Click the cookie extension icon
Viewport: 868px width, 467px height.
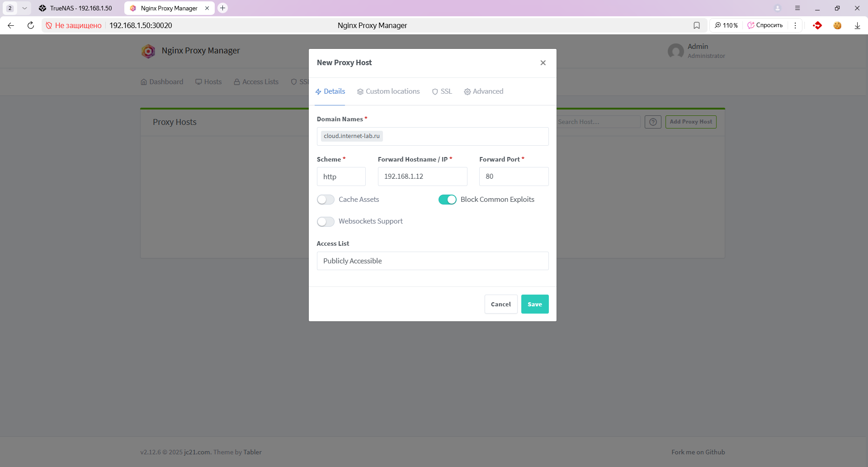pyautogui.click(x=837, y=25)
